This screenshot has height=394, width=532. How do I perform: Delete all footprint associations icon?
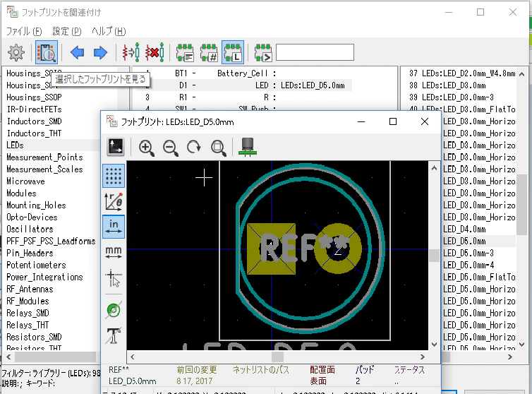[x=155, y=52]
